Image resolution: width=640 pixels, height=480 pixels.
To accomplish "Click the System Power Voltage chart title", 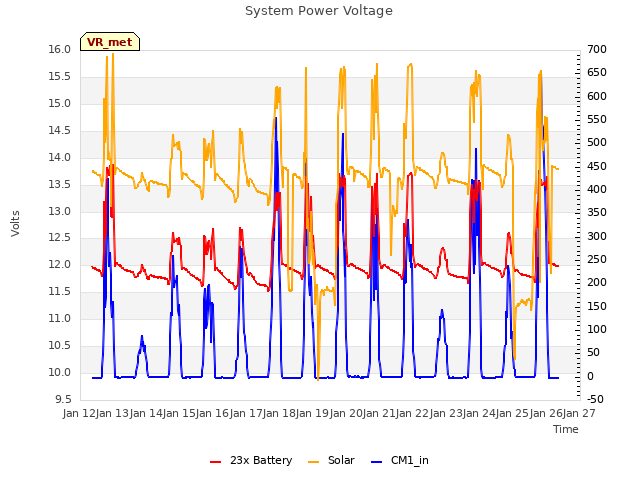I will 319,11.
